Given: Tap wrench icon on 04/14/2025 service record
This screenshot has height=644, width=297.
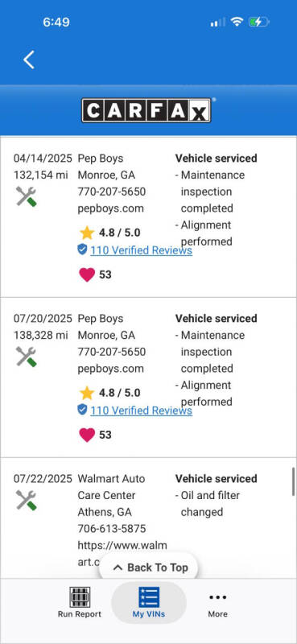Looking at the screenshot, I should pos(27,196).
